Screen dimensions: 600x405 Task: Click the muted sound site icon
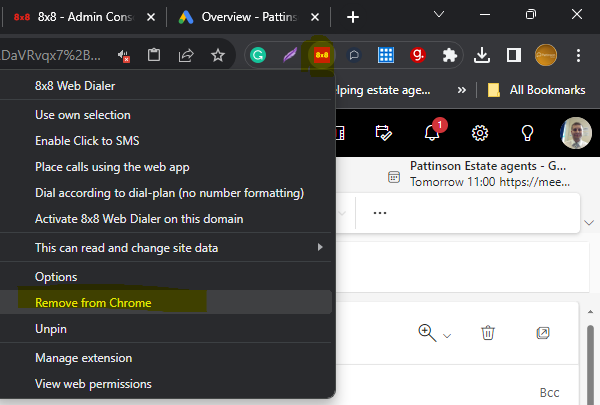click(124, 56)
